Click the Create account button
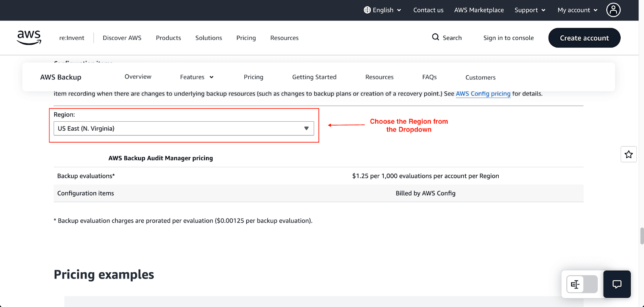The height and width of the screenshot is (307, 644). tap(584, 38)
